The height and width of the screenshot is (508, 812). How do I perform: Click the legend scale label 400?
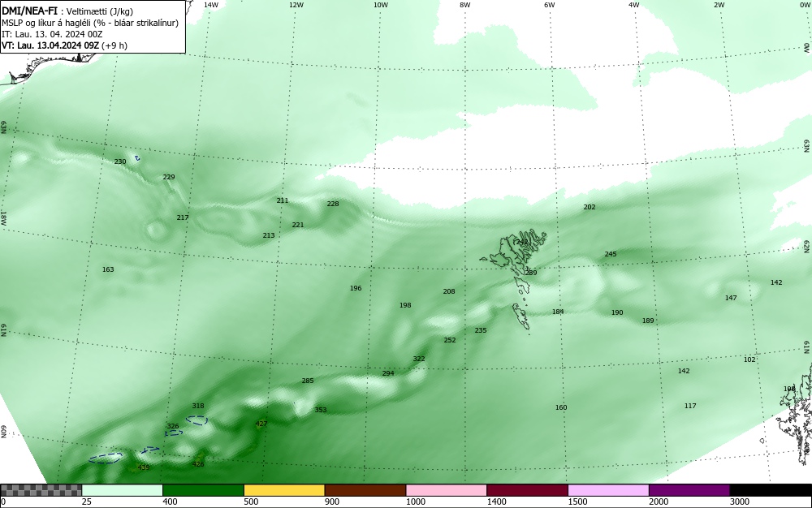[x=170, y=502]
